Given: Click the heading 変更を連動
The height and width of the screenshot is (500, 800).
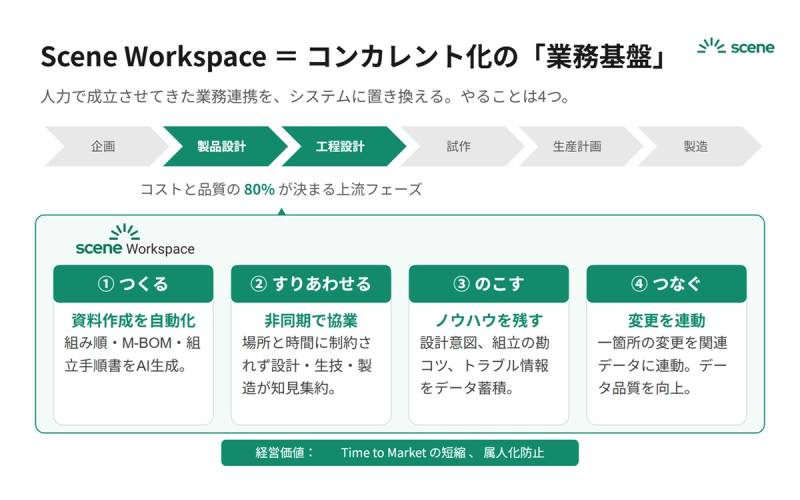Looking at the screenshot, I should [666, 320].
